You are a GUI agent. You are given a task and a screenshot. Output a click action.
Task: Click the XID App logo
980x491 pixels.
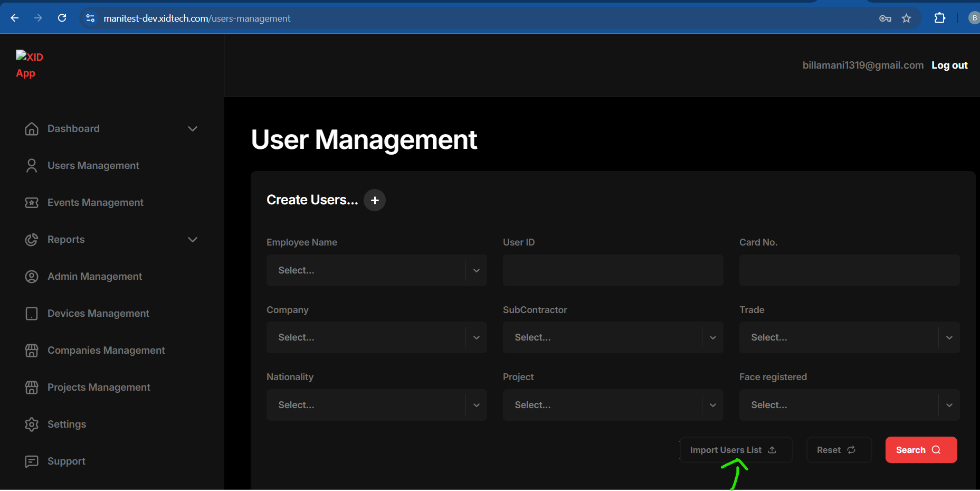pos(30,64)
